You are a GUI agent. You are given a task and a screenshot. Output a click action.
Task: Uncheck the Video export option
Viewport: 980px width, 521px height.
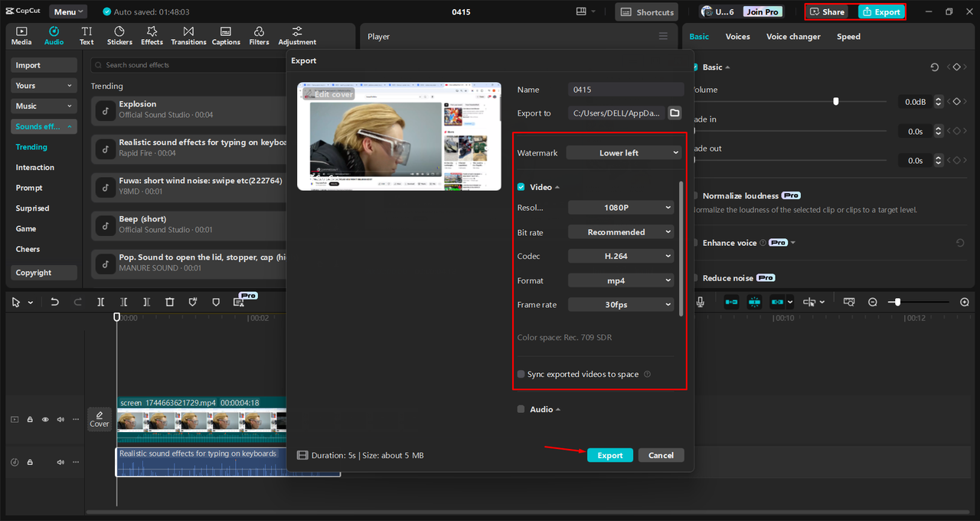[x=521, y=186]
